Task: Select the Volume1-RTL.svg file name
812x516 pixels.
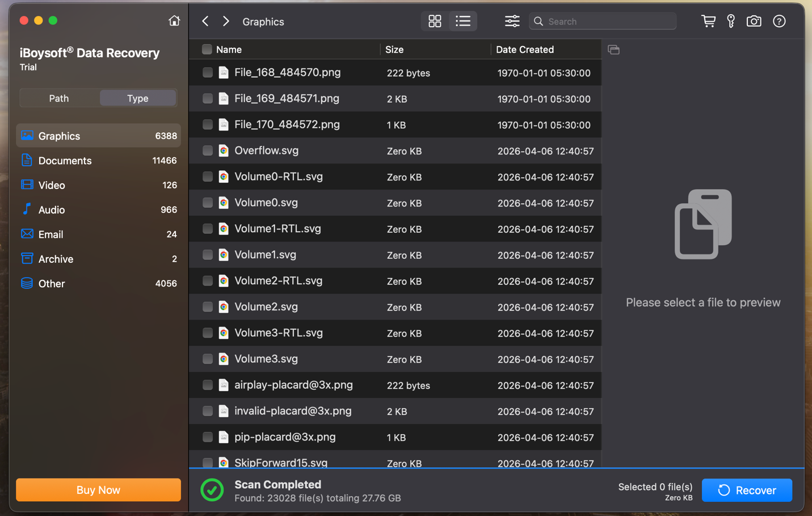Action: pos(277,229)
